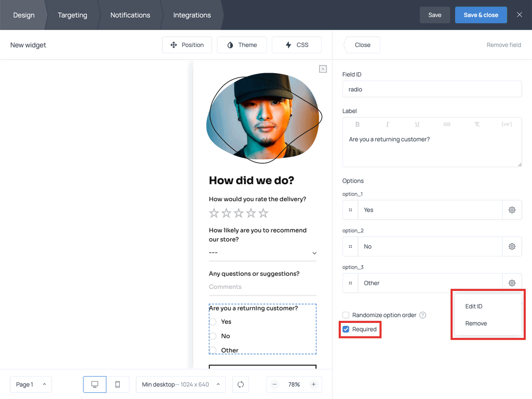Switch to the Targeting tab
This screenshot has width=532, height=399.
[x=72, y=15]
